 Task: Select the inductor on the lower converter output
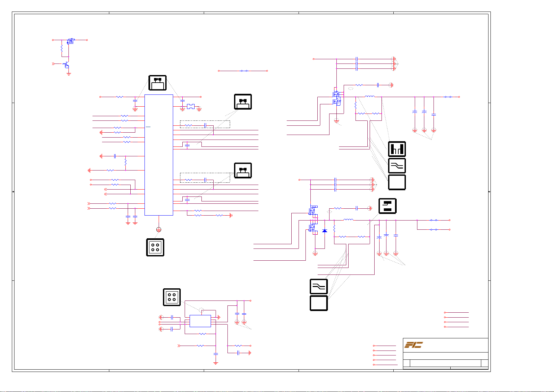pos(349,220)
